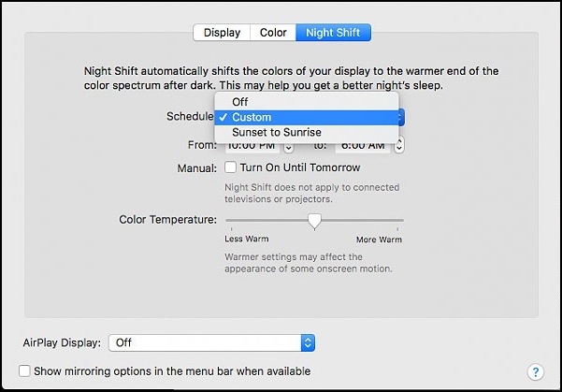Toggle Show mirroring options checkbox
This screenshot has height=392, width=562.
(24, 371)
